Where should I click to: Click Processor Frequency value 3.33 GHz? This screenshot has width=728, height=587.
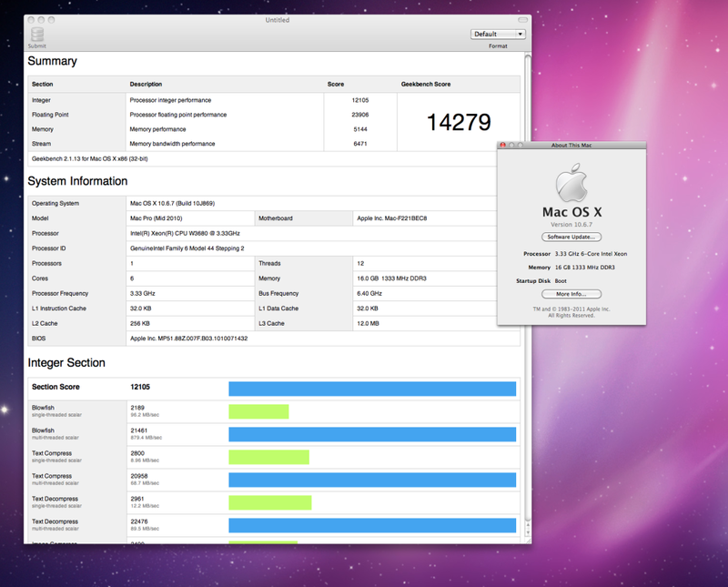tap(143, 293)
